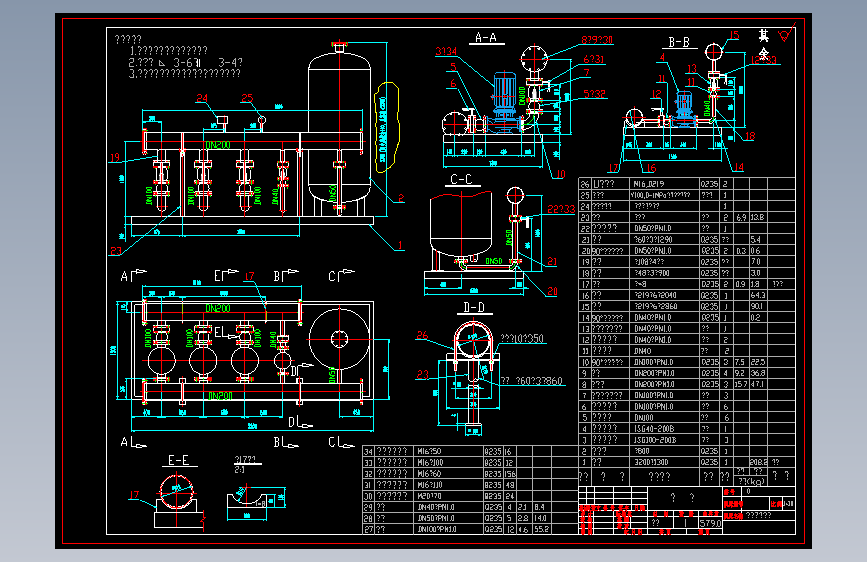
Task: Select total weight "579.0" in the title block
Action: pos(711,523)
